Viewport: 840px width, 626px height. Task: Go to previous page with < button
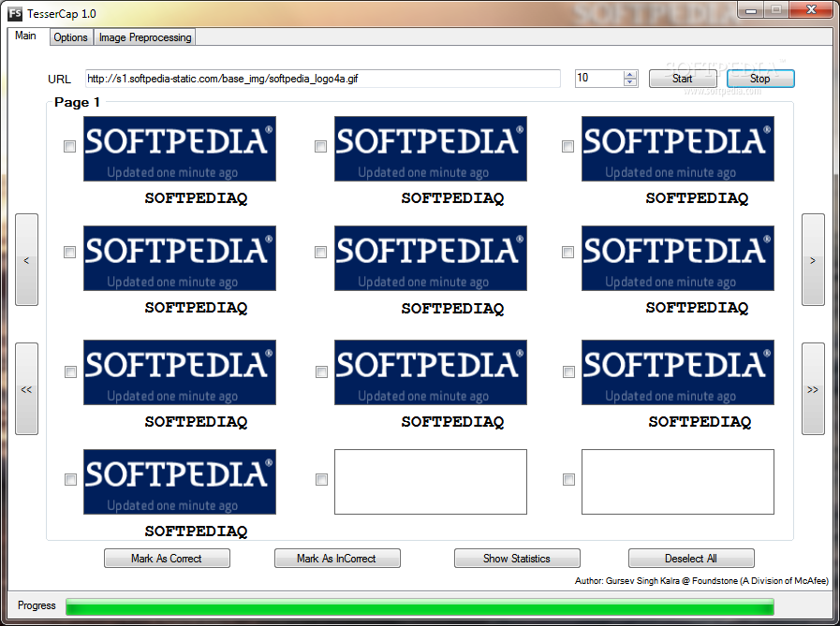[26, 260]
